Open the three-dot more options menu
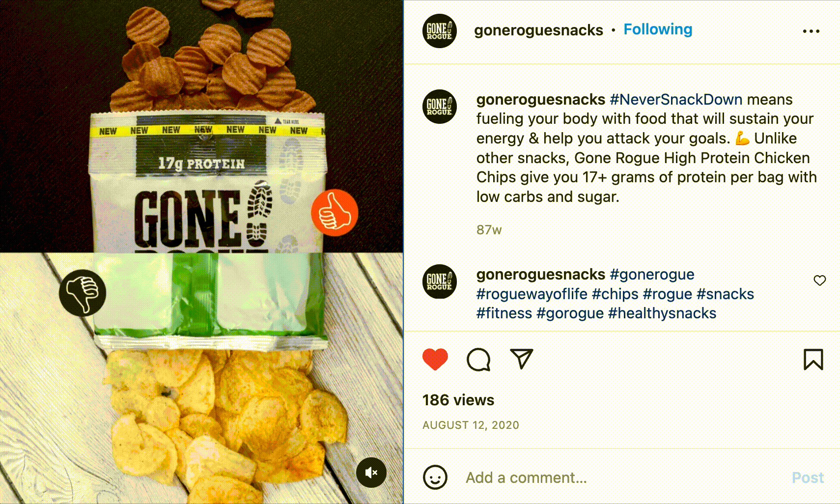The width and height of the screenshot is (840, 504). coord(811,31)
